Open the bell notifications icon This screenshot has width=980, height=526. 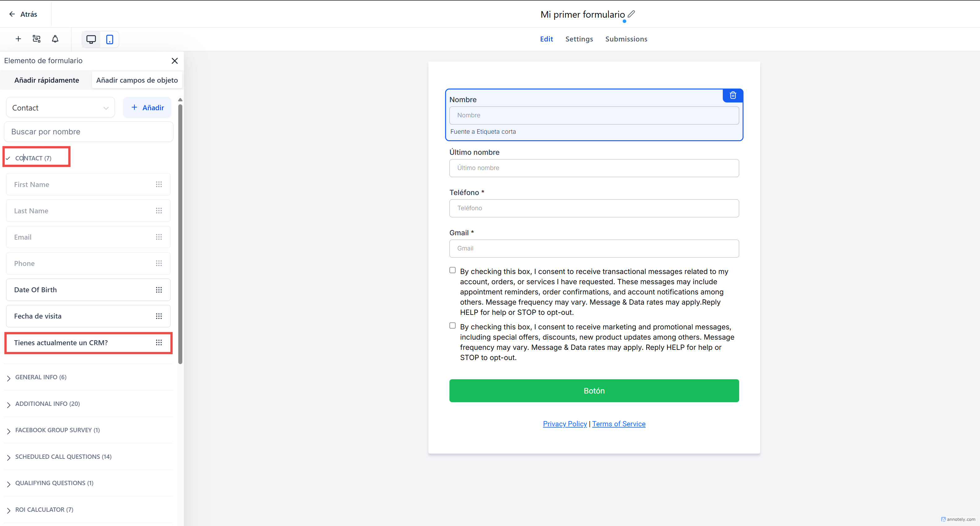[55, 39]
